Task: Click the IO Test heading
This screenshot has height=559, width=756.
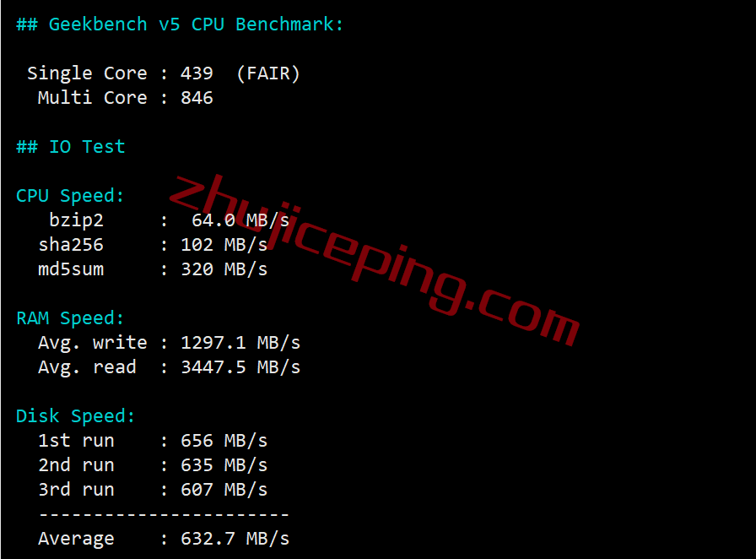Action: [x=70, y=147]
